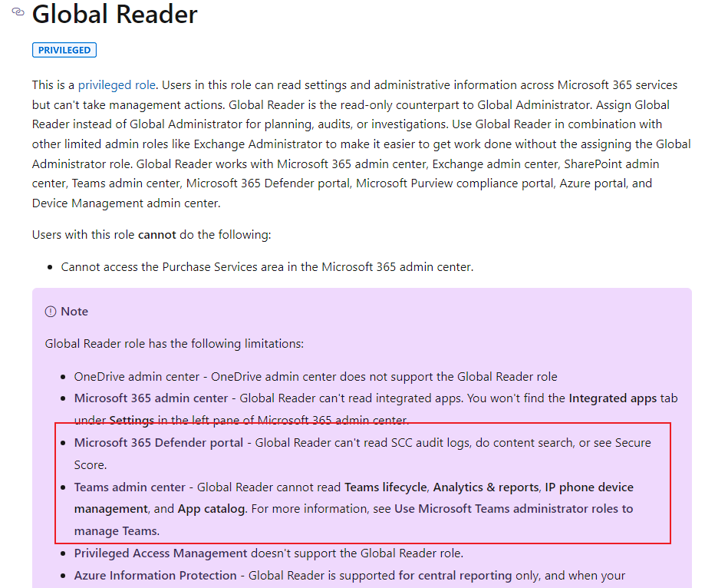Click bold 'Settings' text in note
The image size is (728, 588).
point(131,421)
